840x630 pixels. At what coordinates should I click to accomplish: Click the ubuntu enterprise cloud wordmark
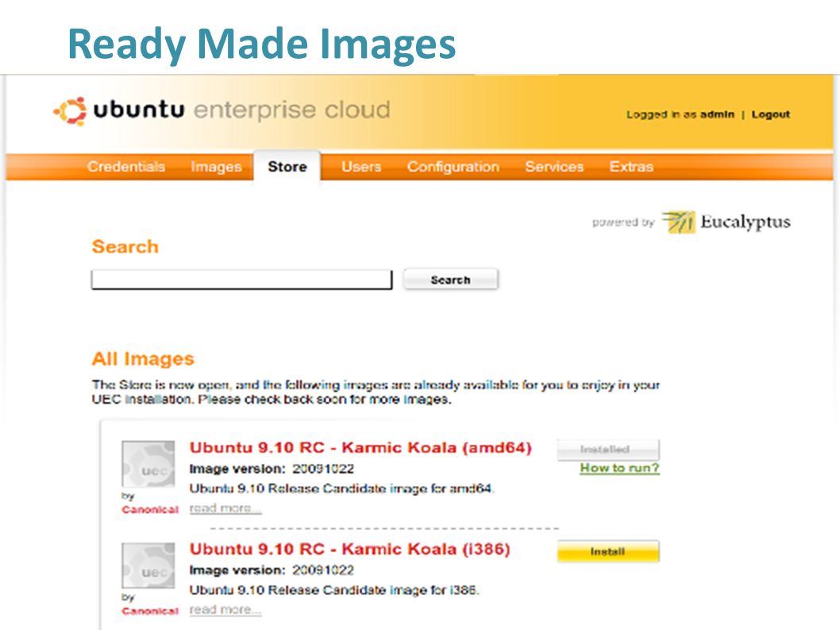tap(241, 110)
